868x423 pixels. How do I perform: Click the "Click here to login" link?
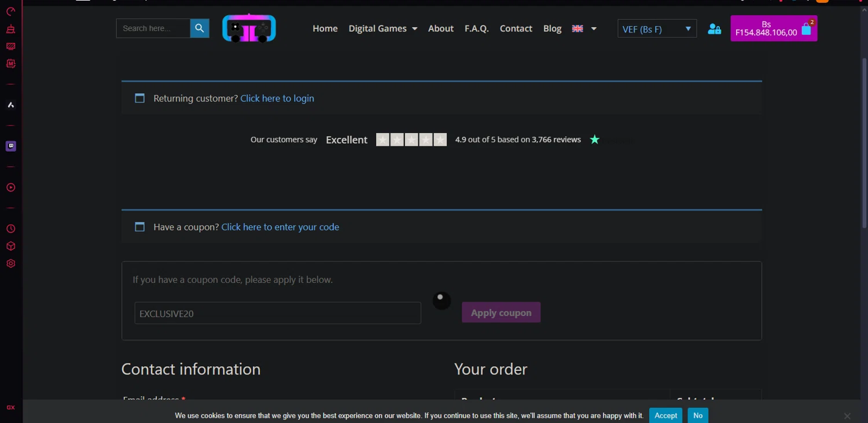(x=277, y=98)
